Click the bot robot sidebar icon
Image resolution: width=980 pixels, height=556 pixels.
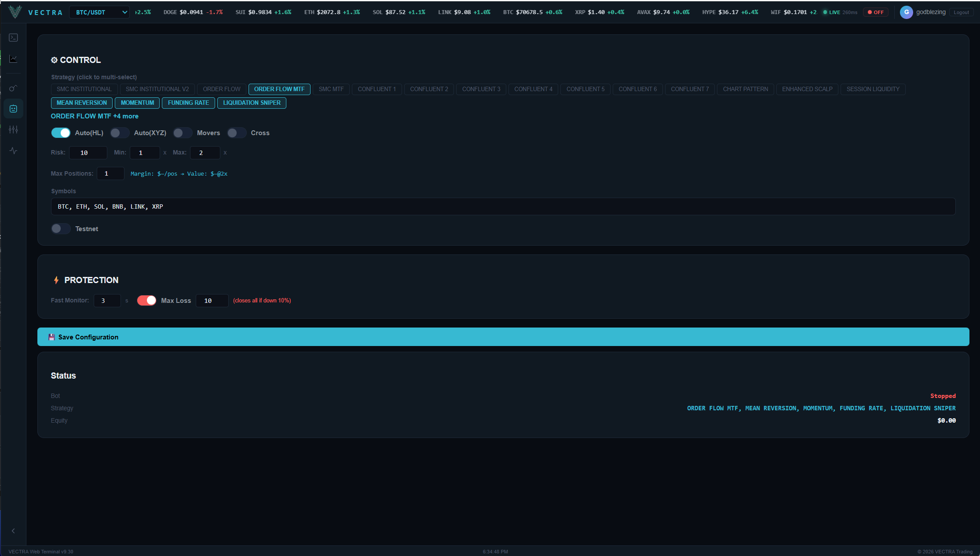13,109
